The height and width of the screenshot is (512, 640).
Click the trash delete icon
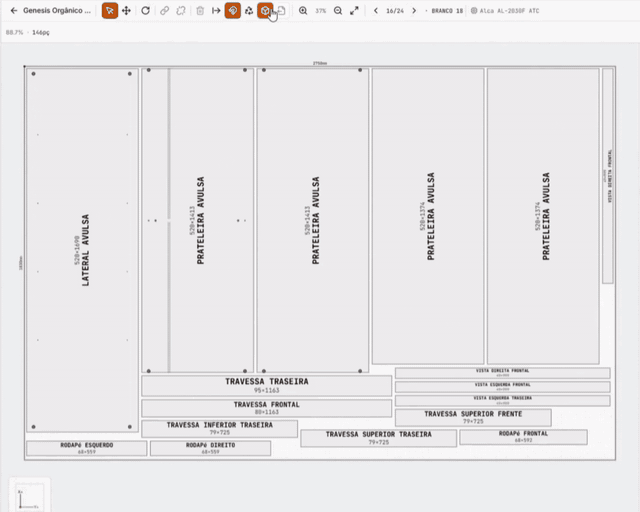200,11
